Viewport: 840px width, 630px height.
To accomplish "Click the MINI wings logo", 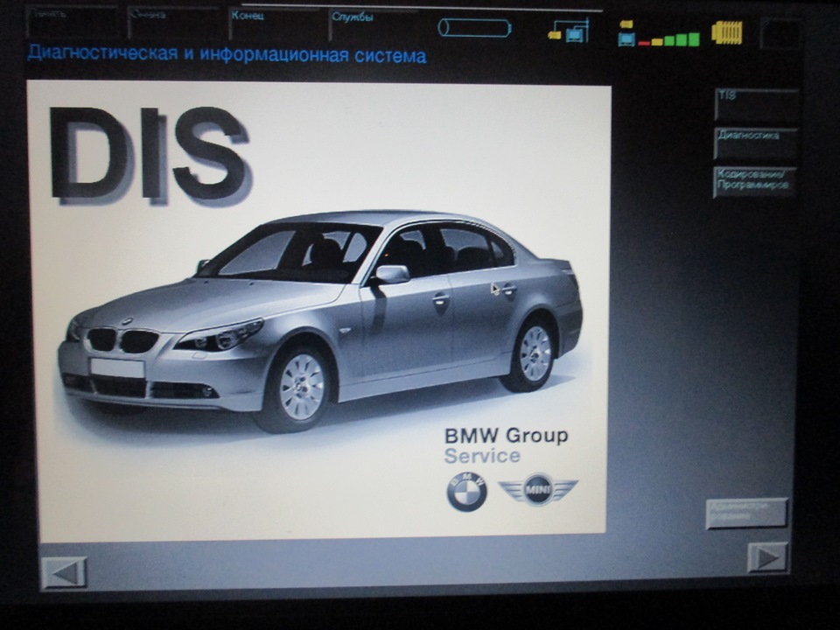I will (538, 488).
